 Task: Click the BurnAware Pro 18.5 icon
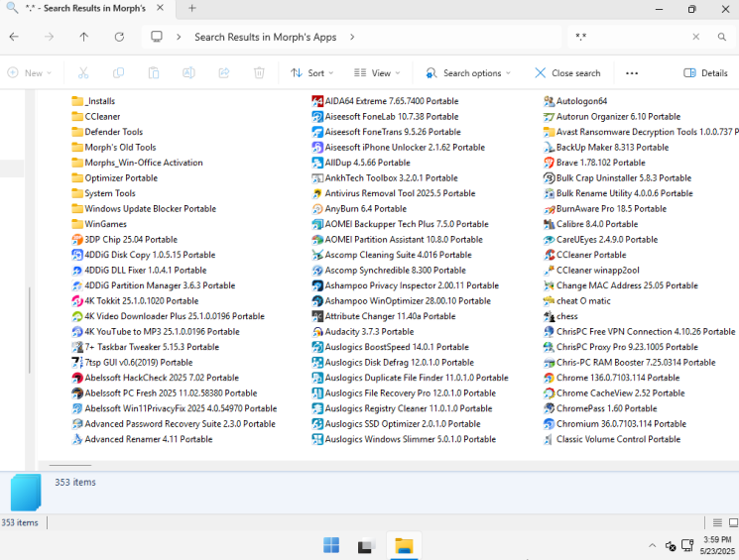point(549,209)
